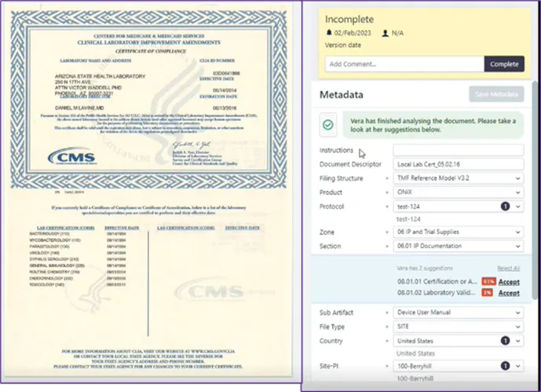Open the Product dropdown showing ONIX
This screenshot has width=541, height=392.
click(x=459, y=192)
